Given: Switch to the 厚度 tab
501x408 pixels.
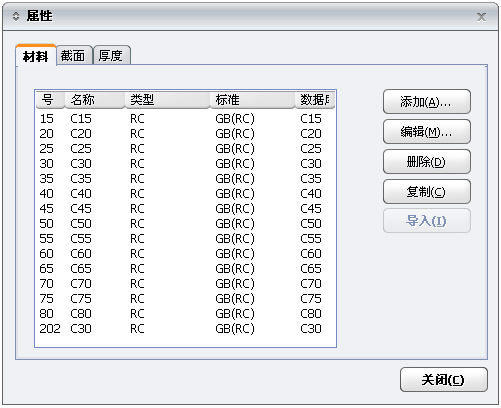Looking at the screenshot, I should click(111, 55).
